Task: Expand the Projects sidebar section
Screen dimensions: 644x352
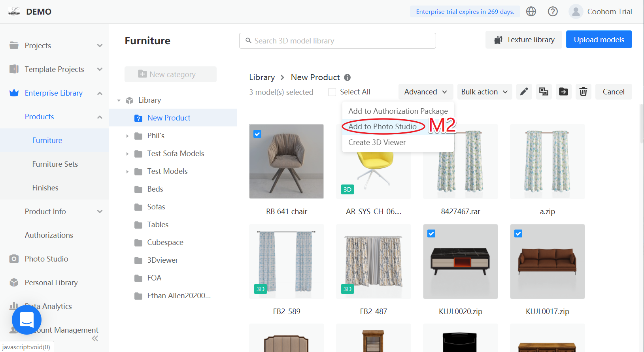Action: (x=100, y=45)
